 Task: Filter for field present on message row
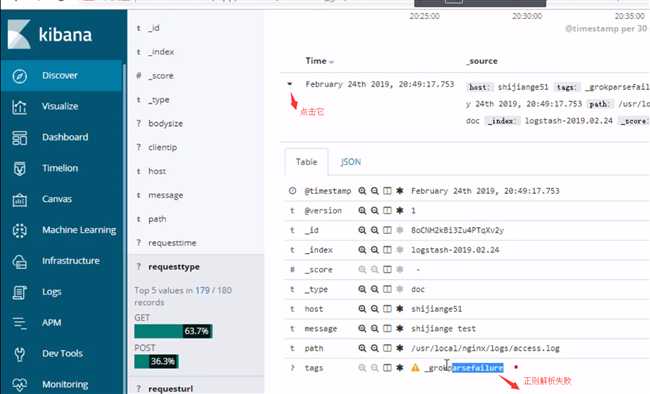400,328
